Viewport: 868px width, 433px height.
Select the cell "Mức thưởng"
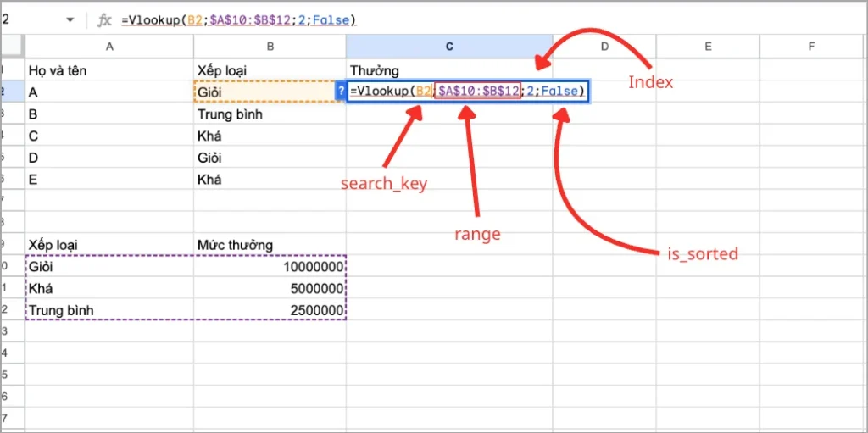tap(270, 244)
